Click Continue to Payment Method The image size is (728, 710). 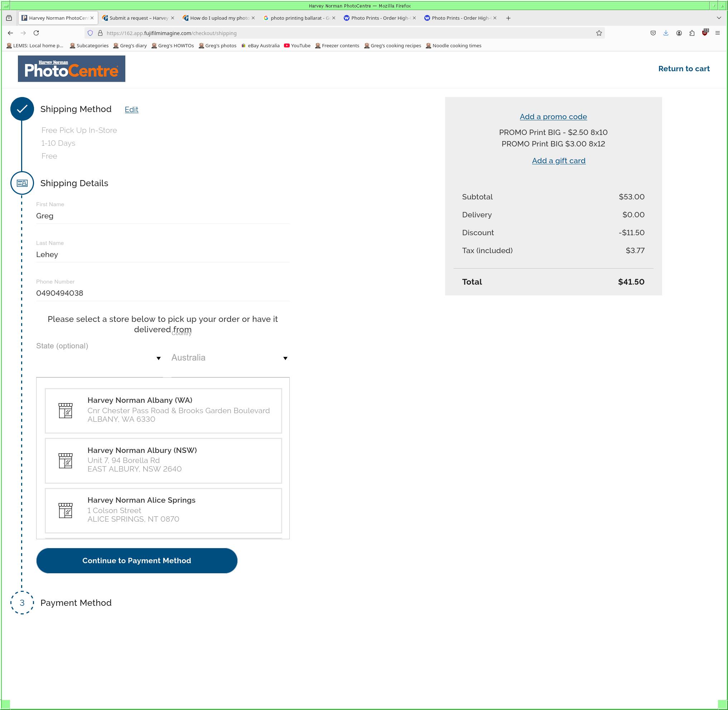point(137,560)
